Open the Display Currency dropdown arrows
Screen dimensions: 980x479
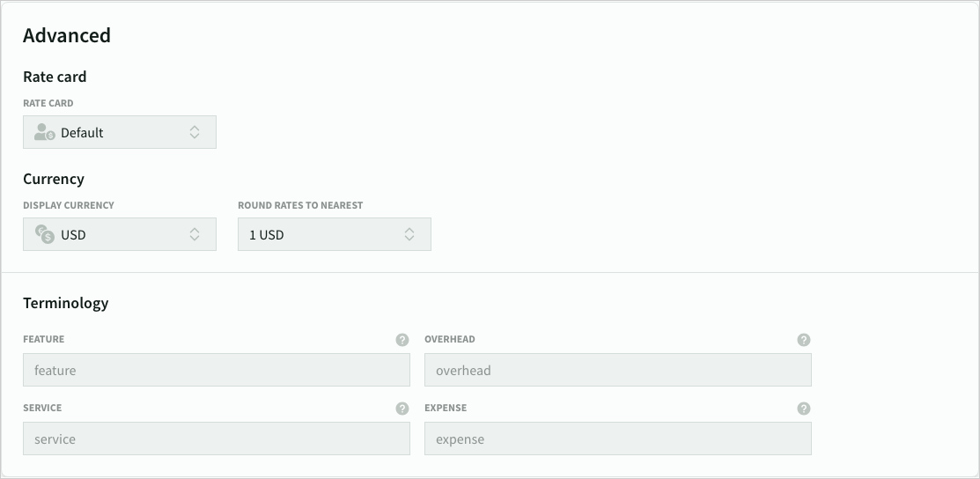coord(195,234)
